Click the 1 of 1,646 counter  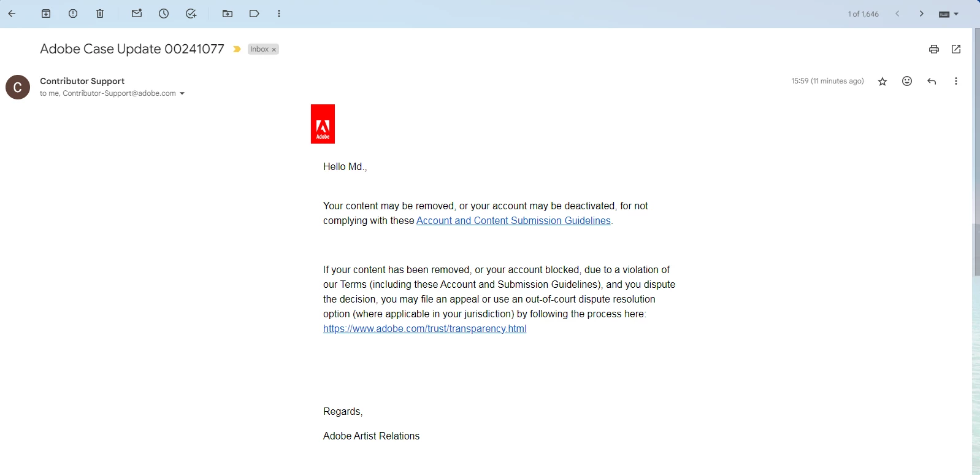pos(863,14)
